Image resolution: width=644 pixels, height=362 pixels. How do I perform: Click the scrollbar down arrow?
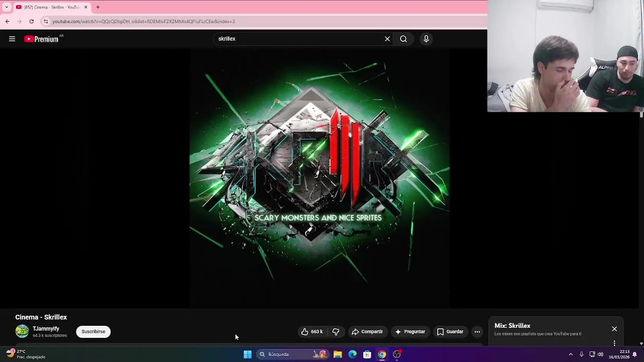coord(641,343)
